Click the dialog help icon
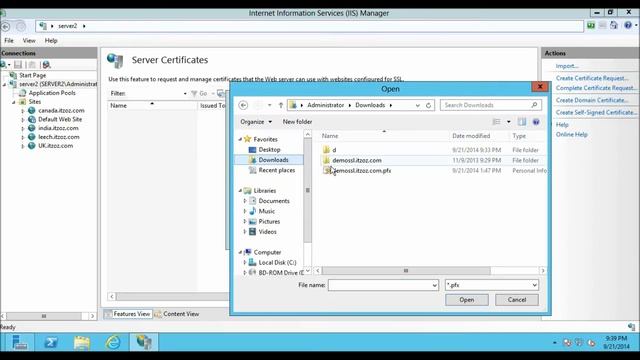640x360 pixels. click(536, 122)
